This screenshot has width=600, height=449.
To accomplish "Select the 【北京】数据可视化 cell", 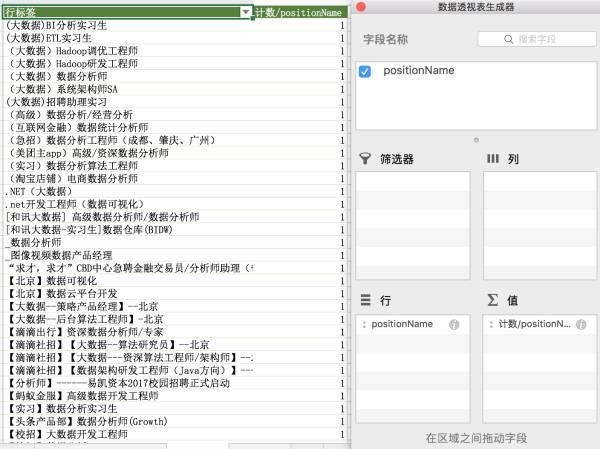I will [x=52, y=281].
